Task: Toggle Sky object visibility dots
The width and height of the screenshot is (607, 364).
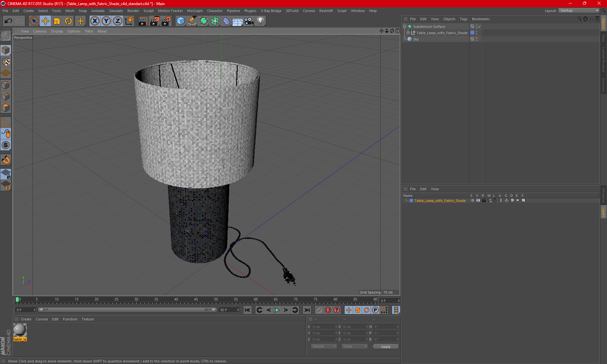Action: click(476, 39)
